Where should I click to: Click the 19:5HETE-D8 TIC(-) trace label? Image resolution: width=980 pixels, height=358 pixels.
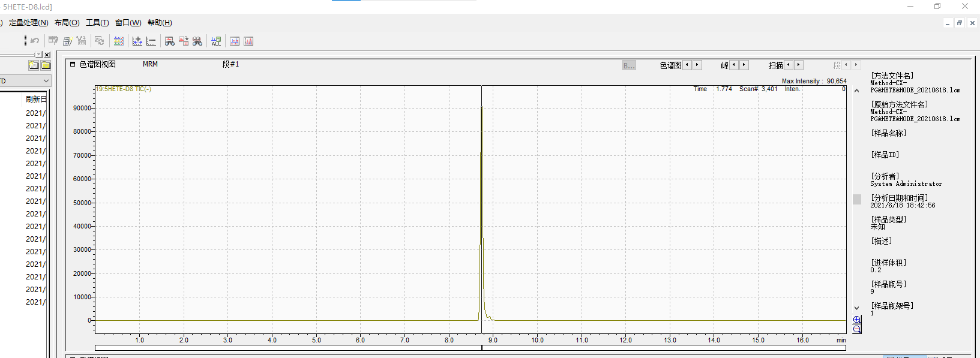[x=124, y=89]
